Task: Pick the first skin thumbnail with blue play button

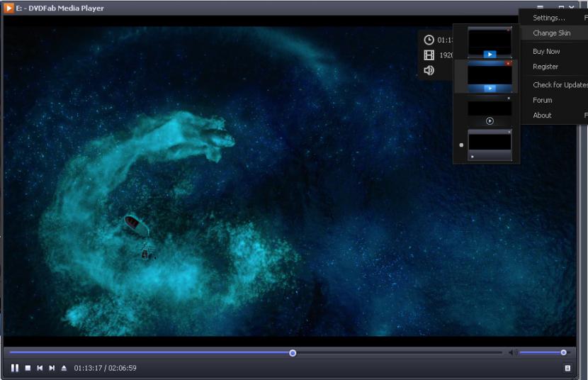Action: coord(490,43)
